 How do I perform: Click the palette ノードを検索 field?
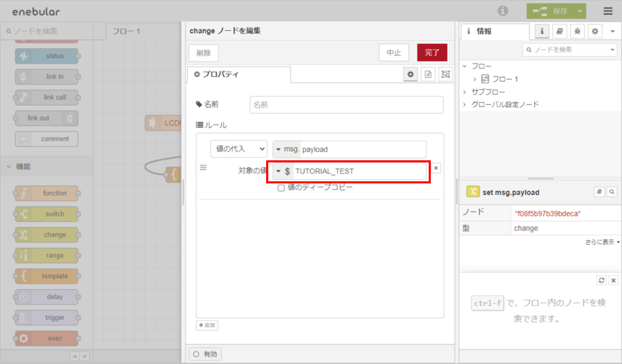47,31
